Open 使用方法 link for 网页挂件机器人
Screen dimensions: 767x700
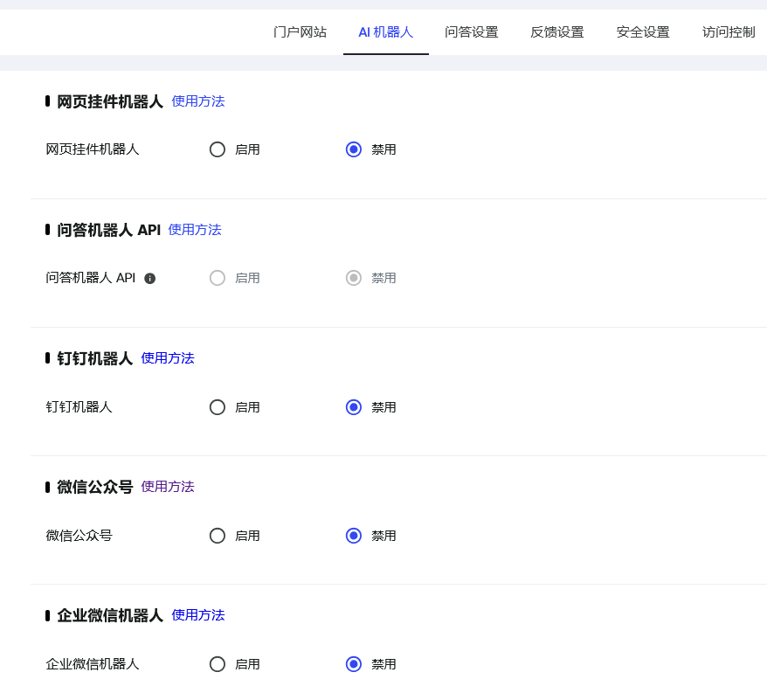[198, 101]
